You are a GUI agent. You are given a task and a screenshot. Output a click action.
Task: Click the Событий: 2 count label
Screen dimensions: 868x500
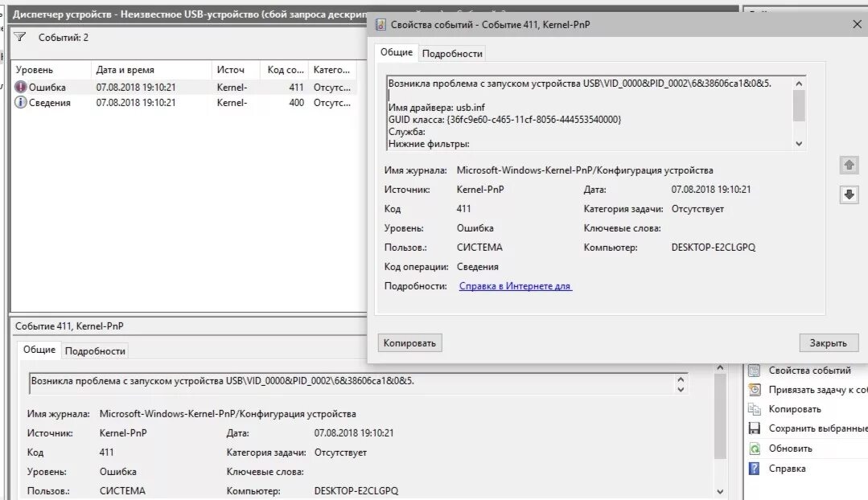(x=63, y=38)
